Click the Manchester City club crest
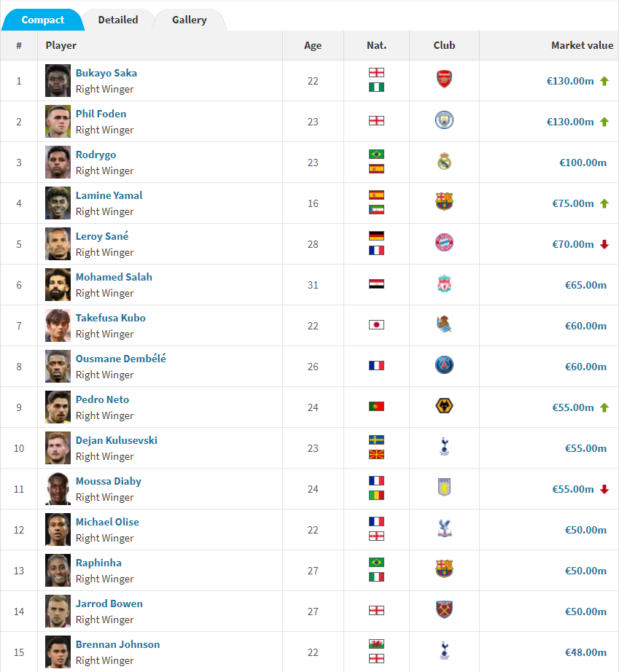 click(444, 121)
